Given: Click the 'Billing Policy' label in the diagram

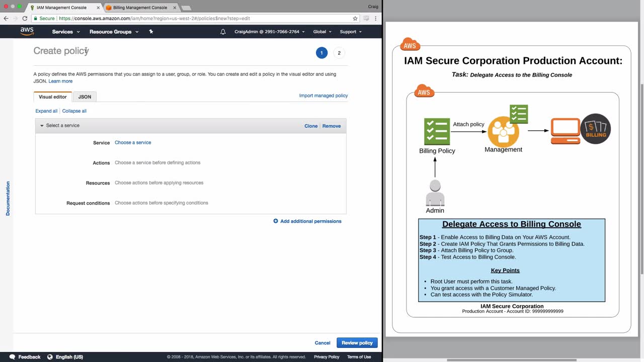Looking at the screenshot, I should [x=437, y=151].
